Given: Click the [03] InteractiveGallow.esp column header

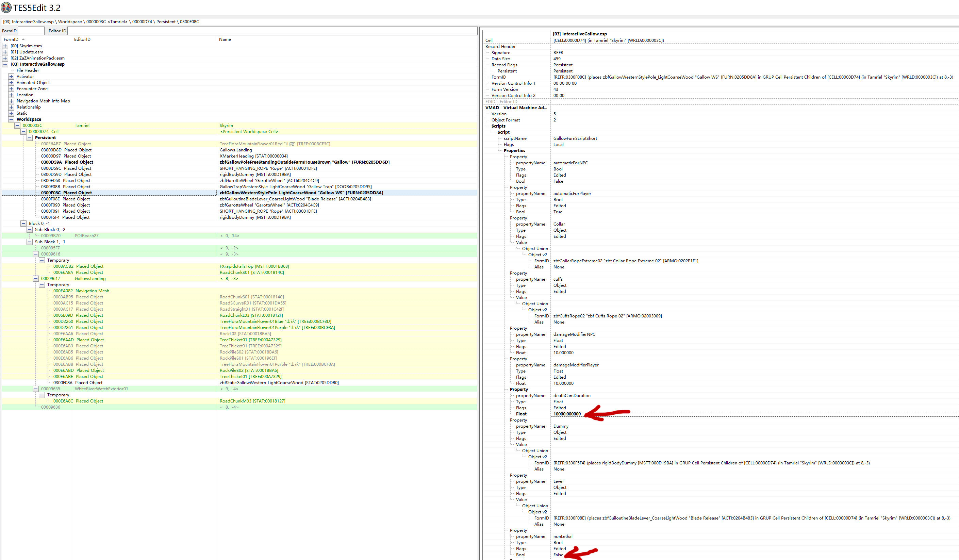Looking at the screenshot, I should pyautogui.click(x=580, y=34).
